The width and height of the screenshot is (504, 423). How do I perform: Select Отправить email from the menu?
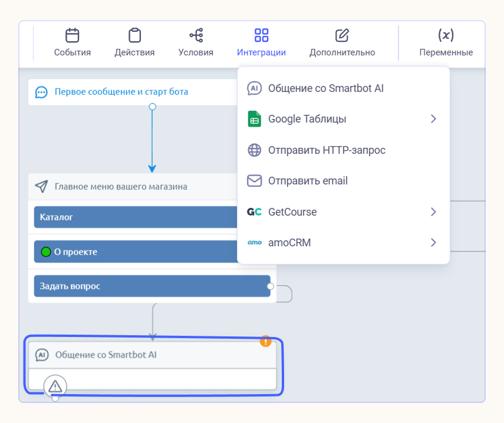click(x=308, y=181)
